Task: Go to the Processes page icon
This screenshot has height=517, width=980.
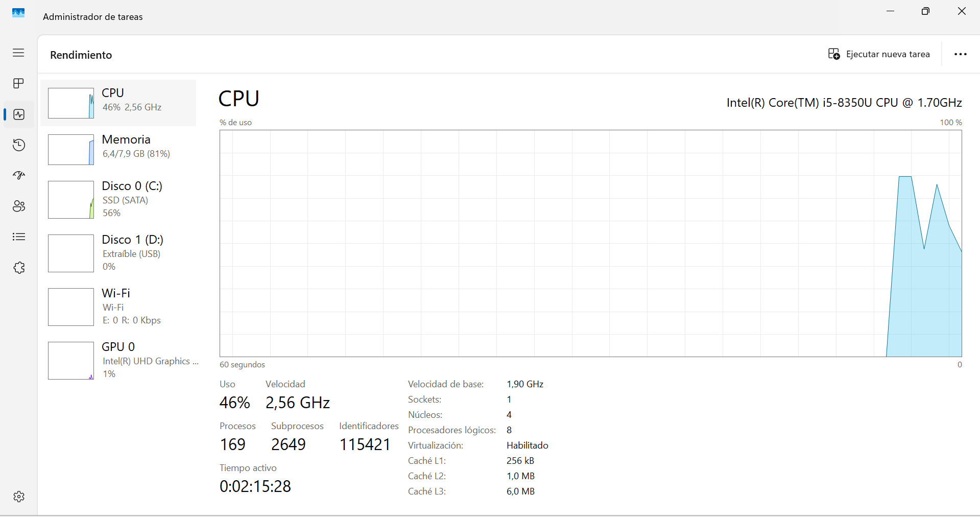Action: coord(18,83)
